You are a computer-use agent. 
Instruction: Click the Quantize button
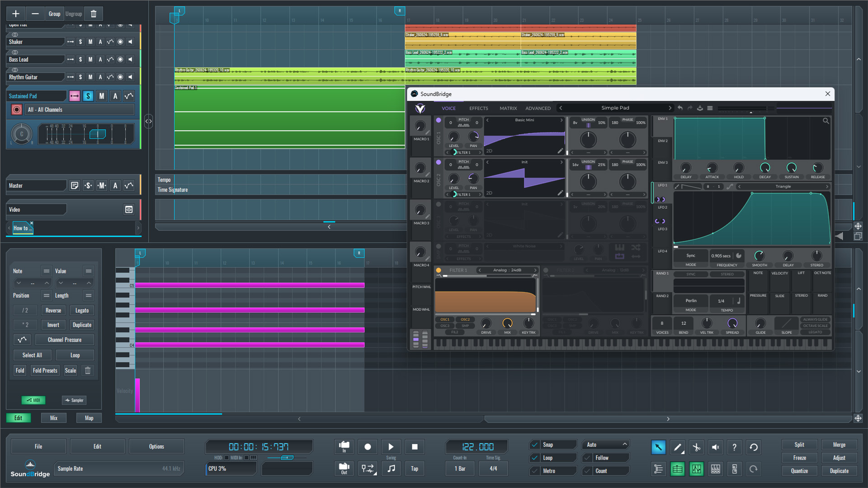click(x=799, y=471)
